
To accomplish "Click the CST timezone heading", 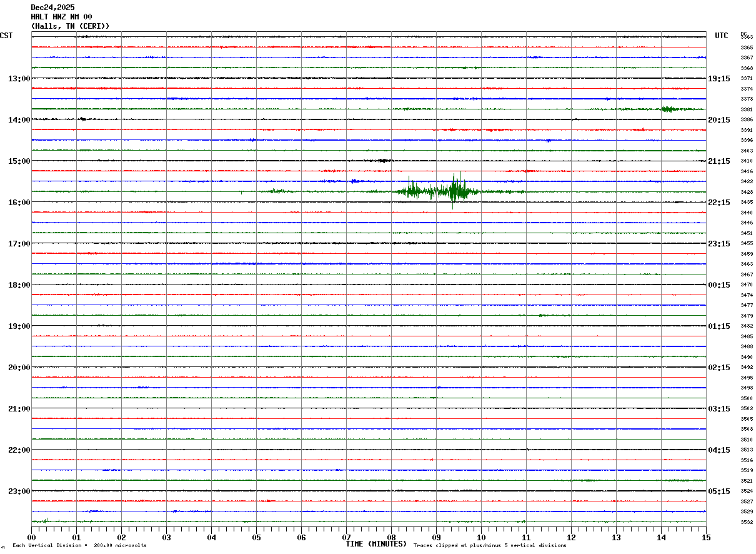I will 6,36.
